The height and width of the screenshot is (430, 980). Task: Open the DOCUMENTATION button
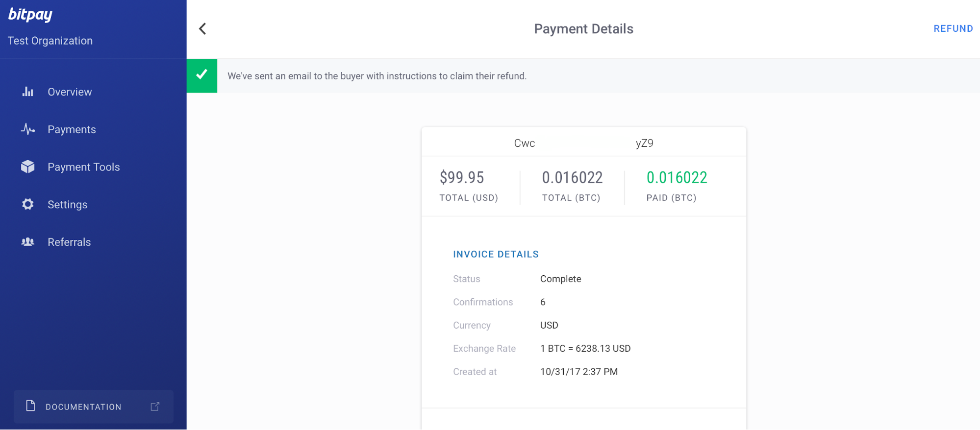pos(93,406)
